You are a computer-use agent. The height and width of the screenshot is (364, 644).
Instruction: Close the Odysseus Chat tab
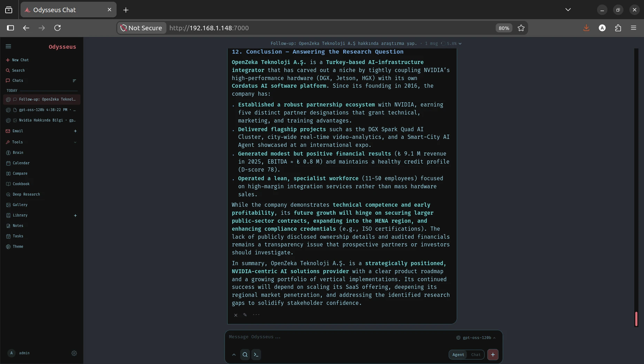coord(109,10)
